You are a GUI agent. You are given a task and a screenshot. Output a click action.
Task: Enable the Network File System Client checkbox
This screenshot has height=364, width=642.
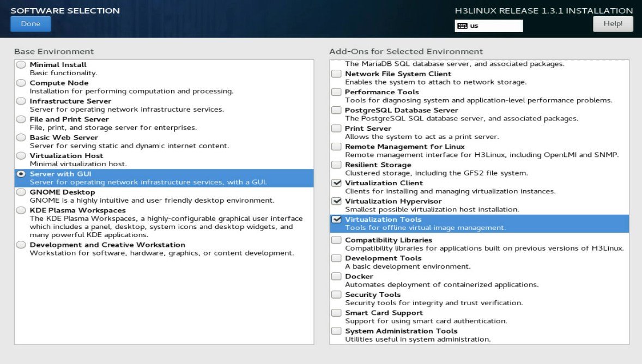[336, 74]
